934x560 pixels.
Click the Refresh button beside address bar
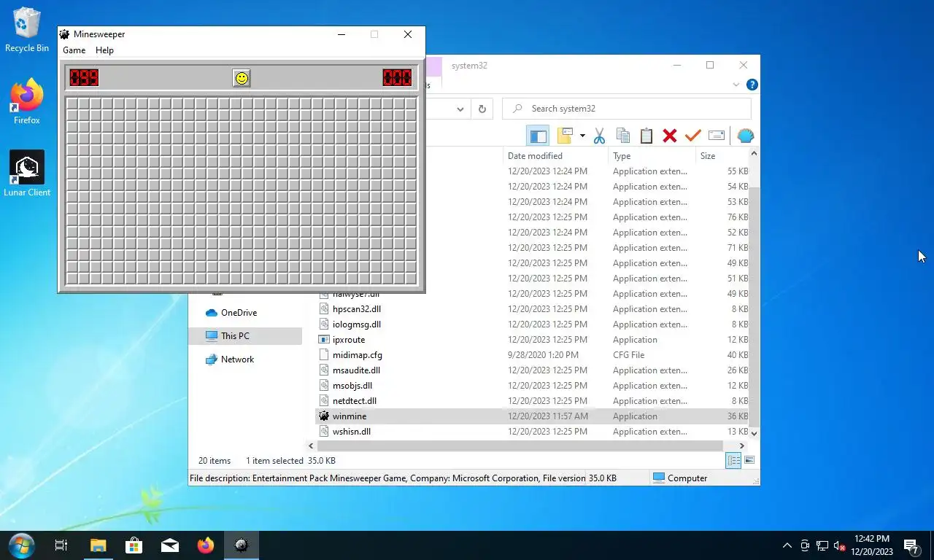pos(482,109)
